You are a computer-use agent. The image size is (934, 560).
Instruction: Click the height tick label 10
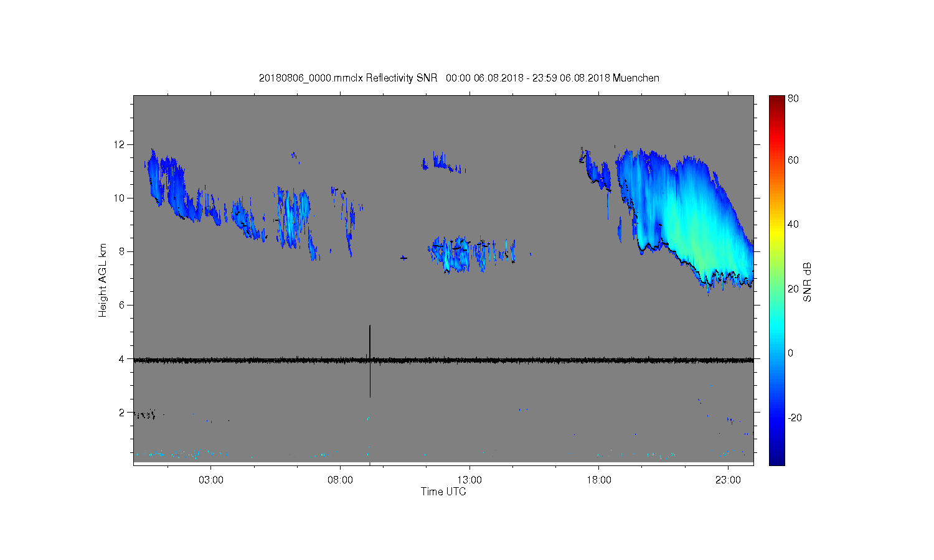[120, 198]
